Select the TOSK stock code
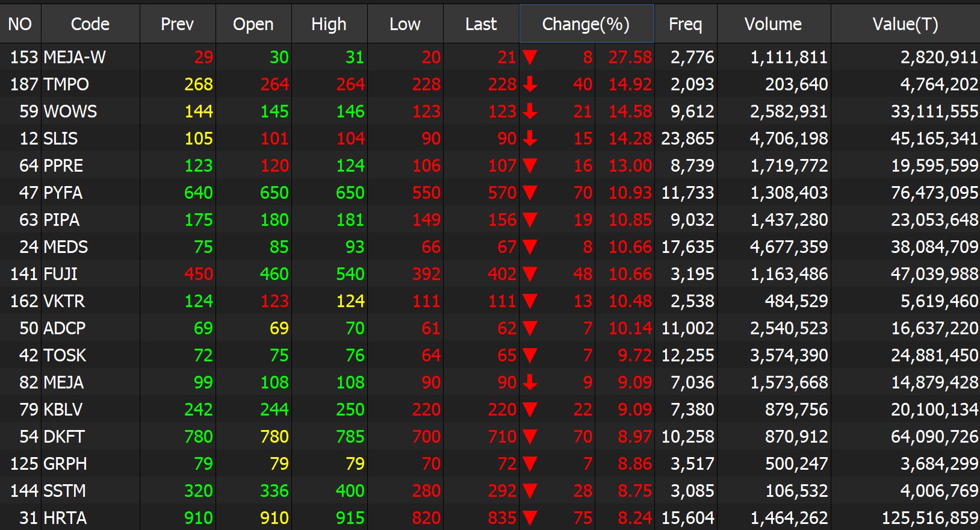This screenshot has height=530, width=980. pyautogui.click(x=64, y=355)
